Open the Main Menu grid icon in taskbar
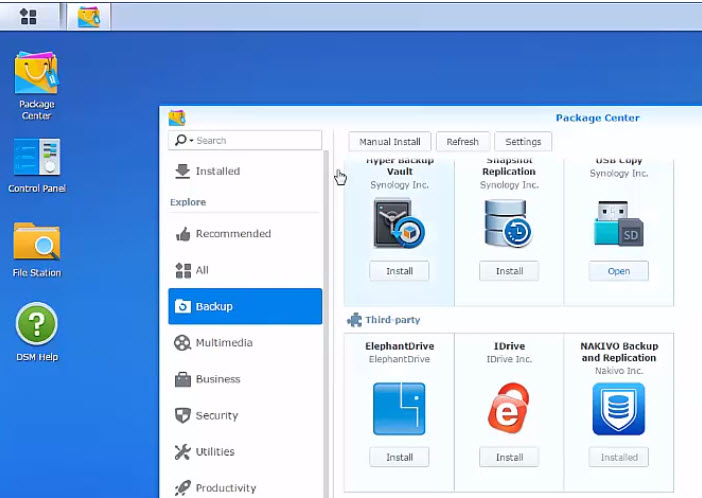Screen dimensions: 702x498 [x=28, y=17]
